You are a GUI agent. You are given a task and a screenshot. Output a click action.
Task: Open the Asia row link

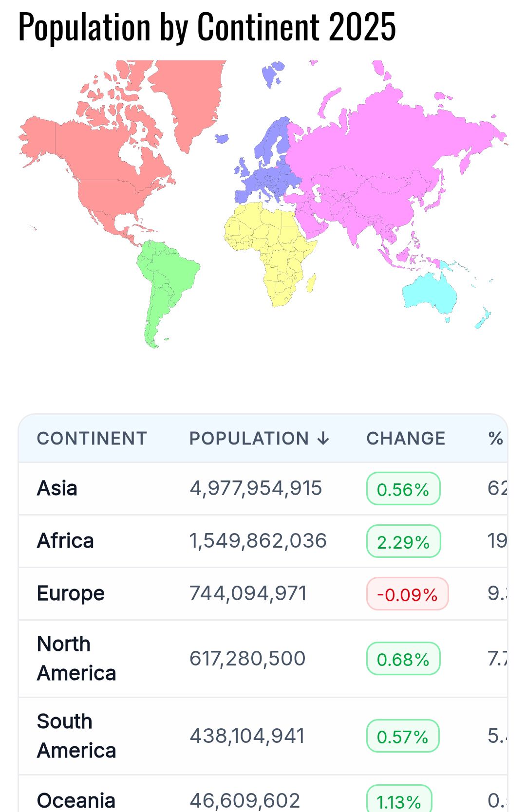tap(57, 488)
